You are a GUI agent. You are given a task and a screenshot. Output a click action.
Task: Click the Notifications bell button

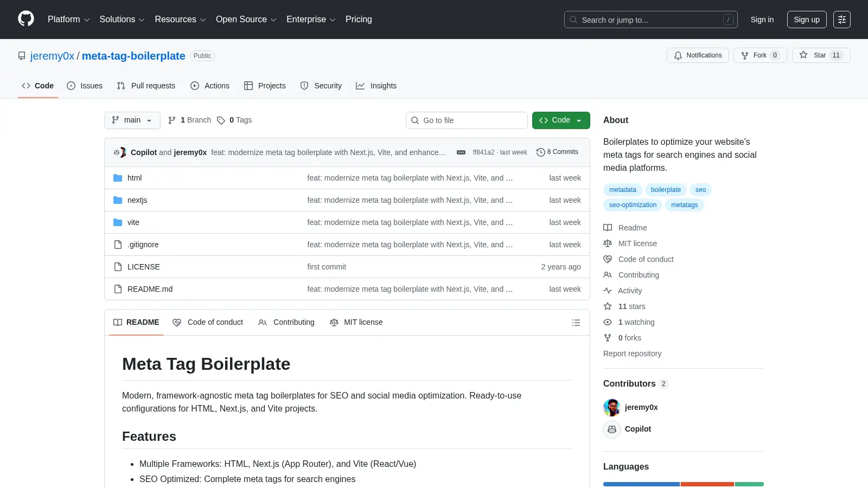pos(698,55)
